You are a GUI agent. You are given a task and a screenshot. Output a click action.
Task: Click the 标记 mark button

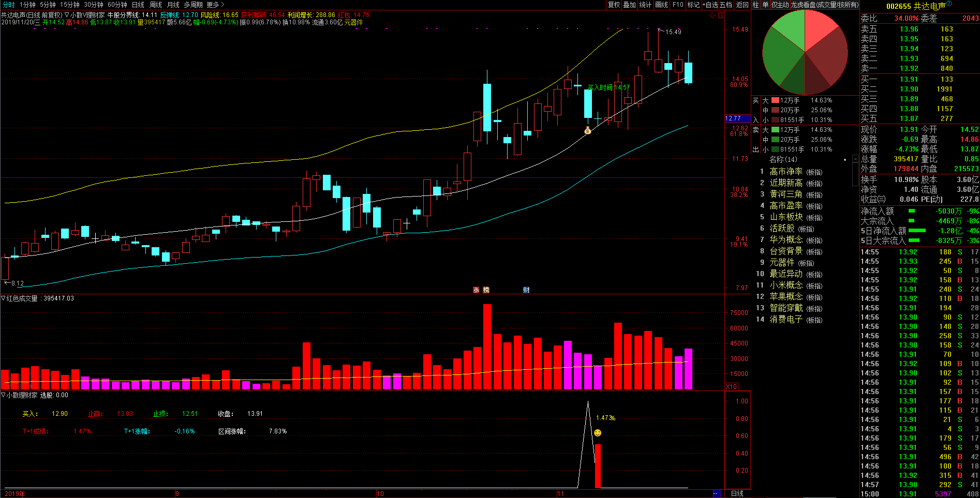click(693, 5)
